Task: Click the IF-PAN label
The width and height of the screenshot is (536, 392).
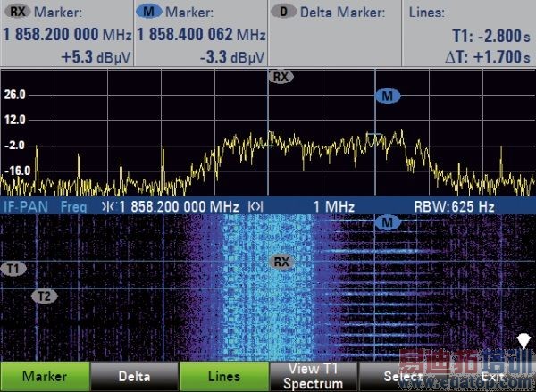Action: coord(26,207)
